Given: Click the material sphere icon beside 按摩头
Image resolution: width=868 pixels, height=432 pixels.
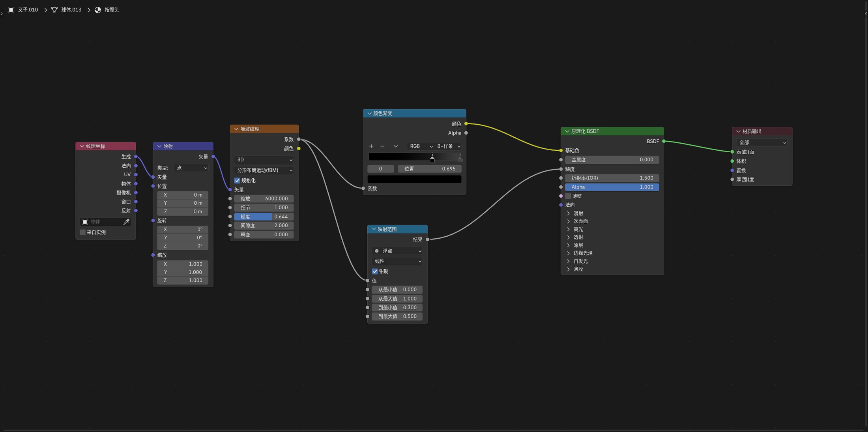Looking at the screenshot, I should [x=98, y=10].
